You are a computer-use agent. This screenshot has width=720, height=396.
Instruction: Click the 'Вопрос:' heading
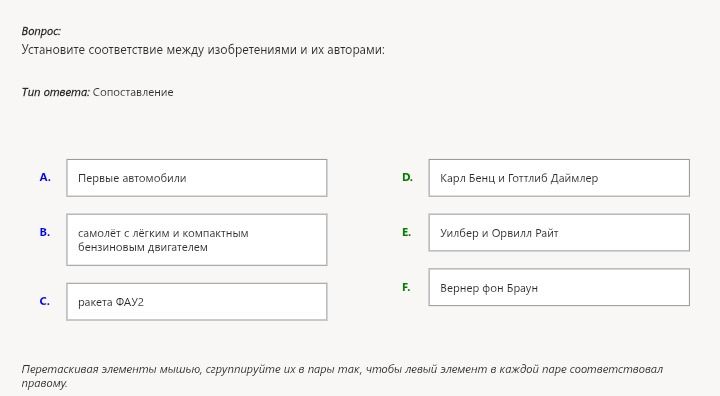pyautogui.click(x=41, y=31)
